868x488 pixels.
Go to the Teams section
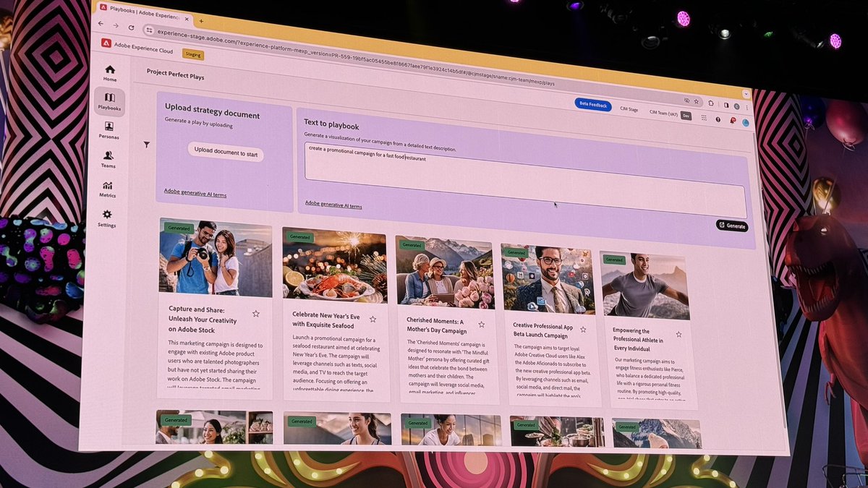point(109,160)
